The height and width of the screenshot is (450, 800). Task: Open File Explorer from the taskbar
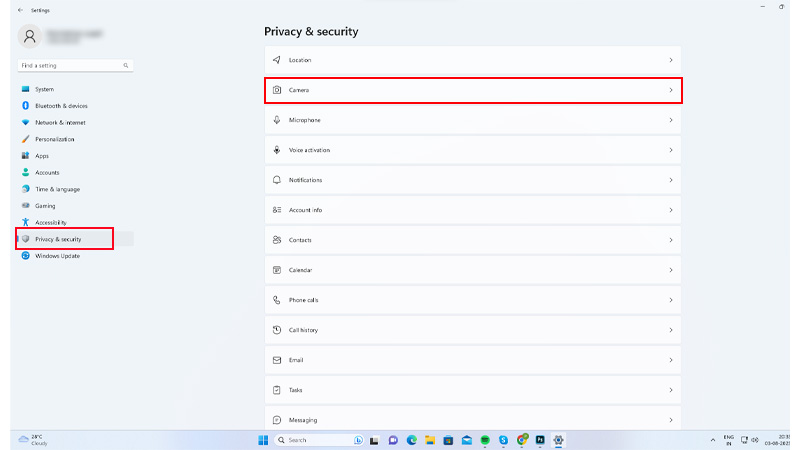pos(430,440)
